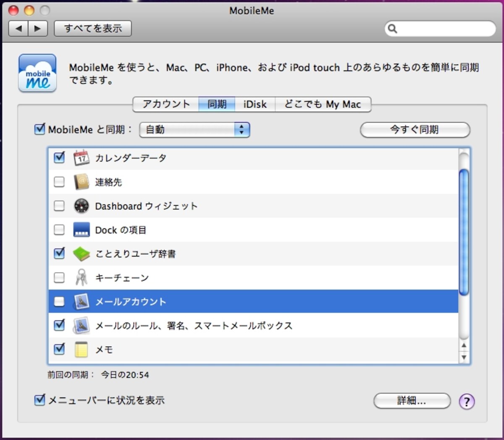Select the キーチェーン row text

[122, 278]
